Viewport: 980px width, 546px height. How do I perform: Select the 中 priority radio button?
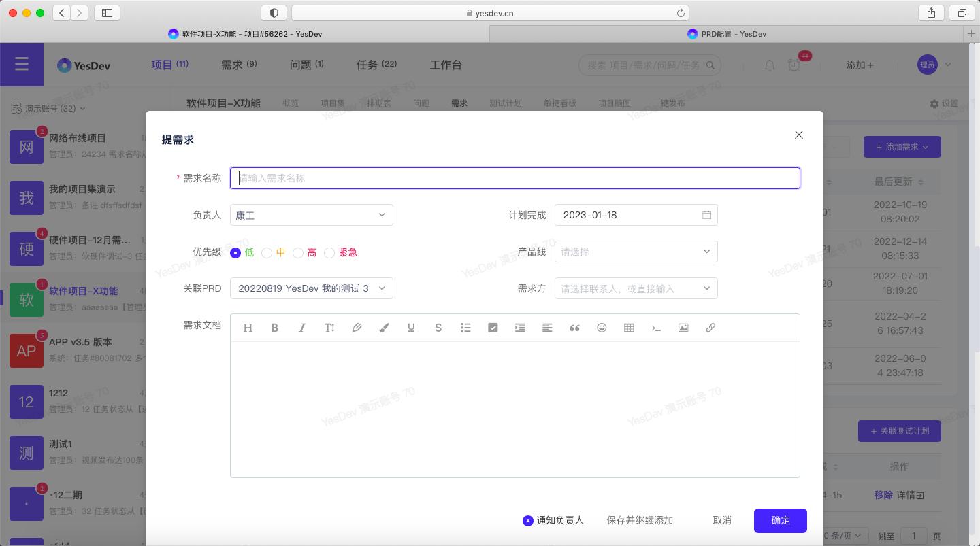(267, 252)
